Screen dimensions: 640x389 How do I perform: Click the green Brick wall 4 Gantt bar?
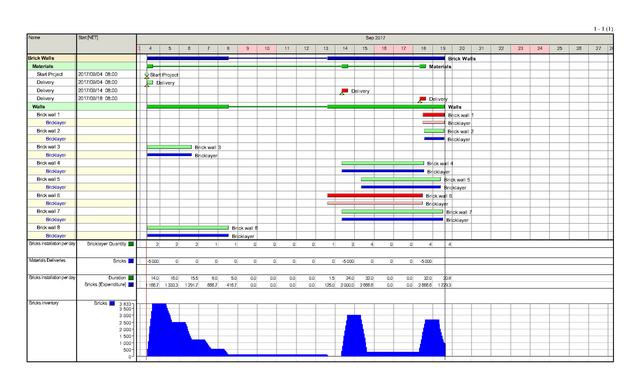coord(383,163)
